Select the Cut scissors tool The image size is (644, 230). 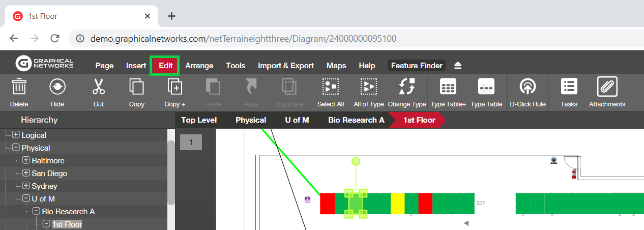(x=99, y=87)
